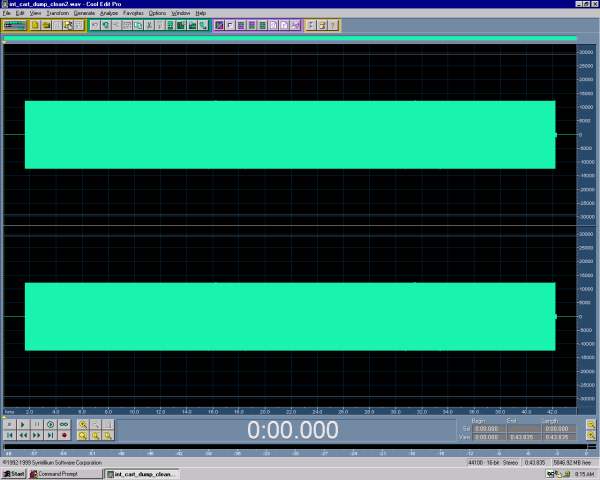600x480 pixels.
Task: Switch to the Command Prompt taskbar button
Action: tap(65, 474)
